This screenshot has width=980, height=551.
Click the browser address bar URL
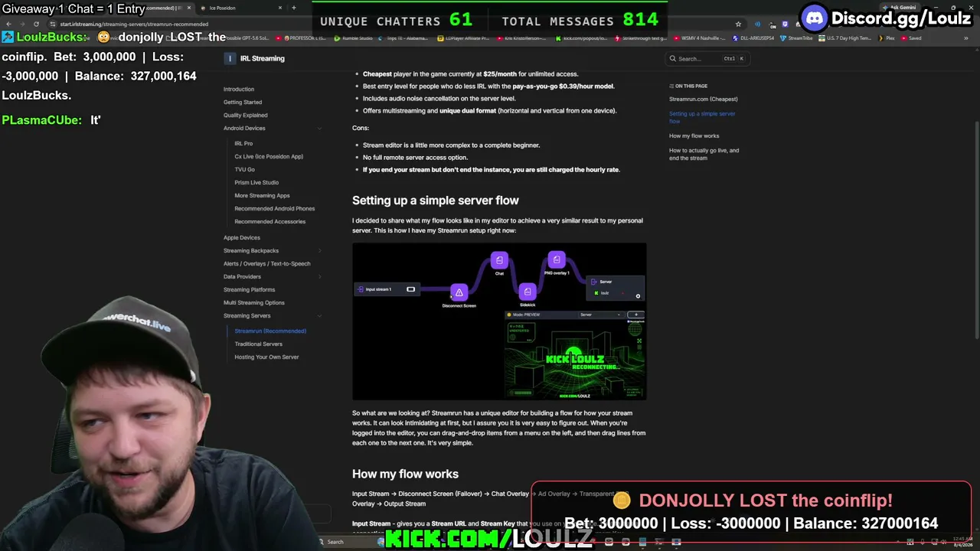point(134,24)
